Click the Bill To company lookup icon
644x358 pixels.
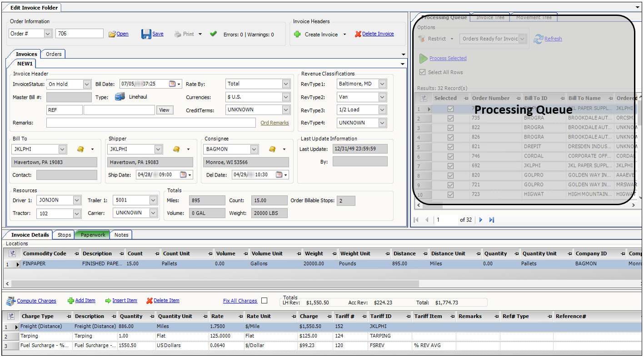(x=80, y=149)
